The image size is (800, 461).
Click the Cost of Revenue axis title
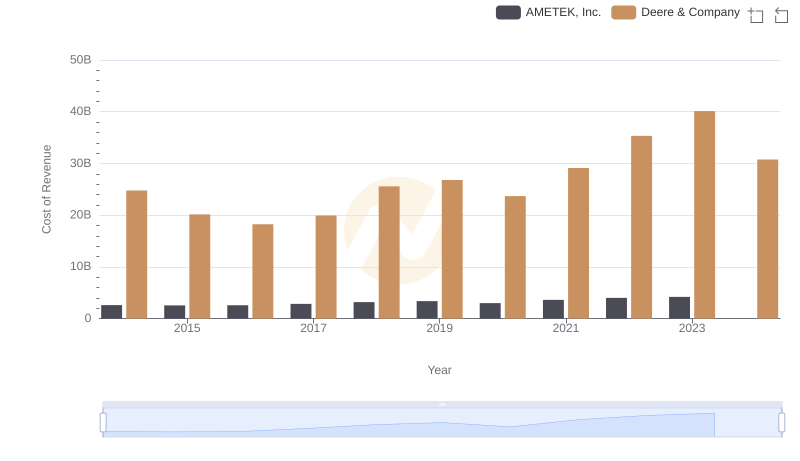[47, 189]
